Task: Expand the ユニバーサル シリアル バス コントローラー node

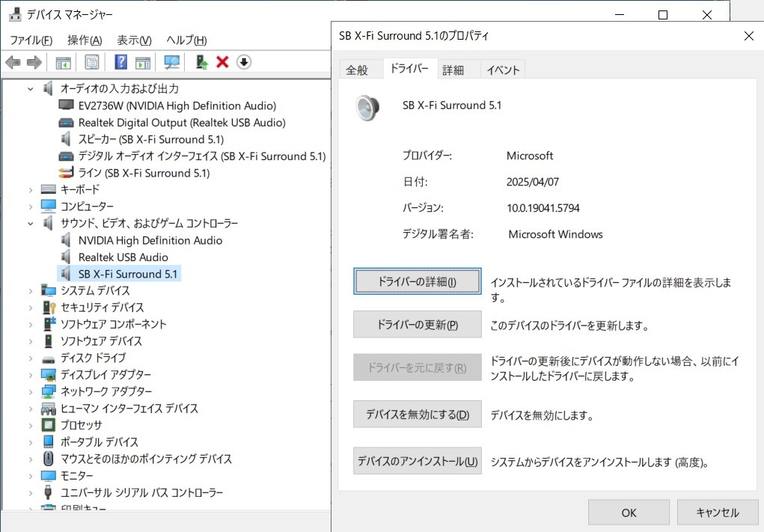Action: coord(31,493)
